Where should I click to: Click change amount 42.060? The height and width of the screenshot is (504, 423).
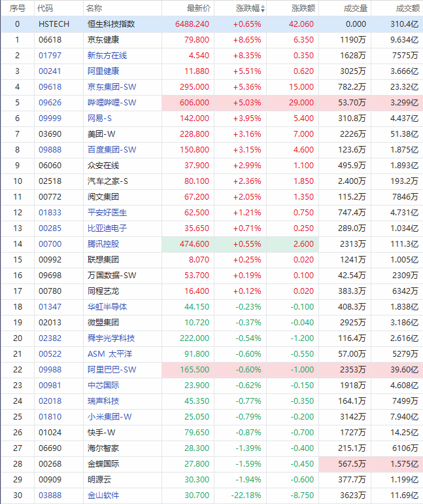click(x=301, y=24)
